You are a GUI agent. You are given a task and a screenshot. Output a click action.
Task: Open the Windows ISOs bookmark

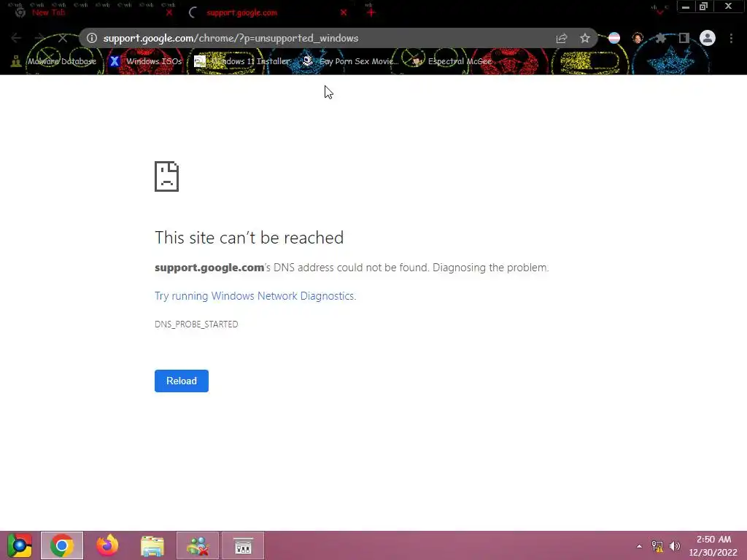pyautogui.click(x=146, y=61)
